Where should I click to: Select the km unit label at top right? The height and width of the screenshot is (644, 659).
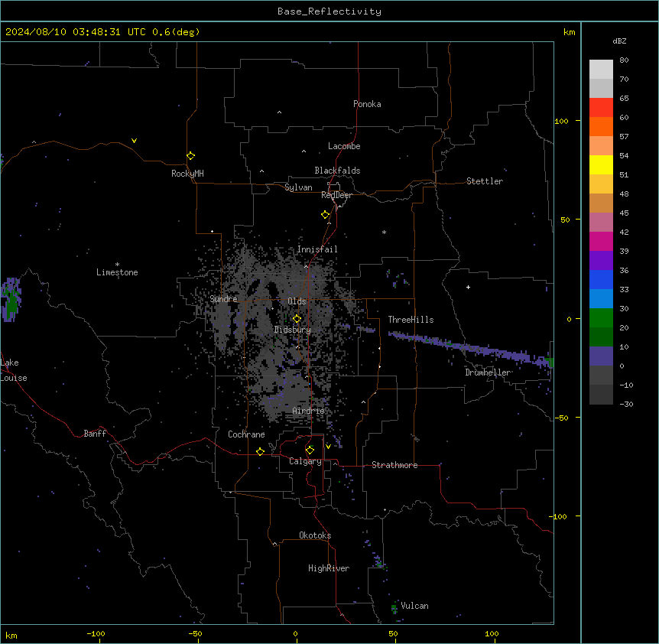pos(569,32)
